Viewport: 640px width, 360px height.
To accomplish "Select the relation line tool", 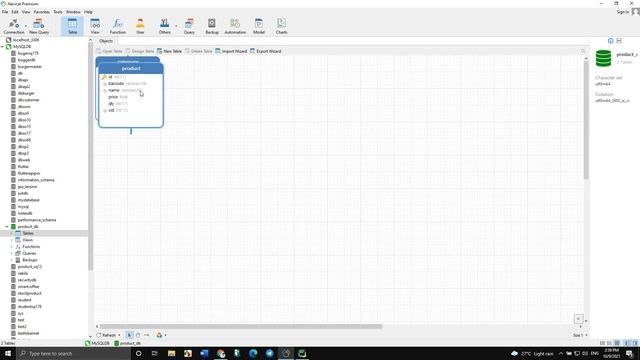I will coord(147,335).
